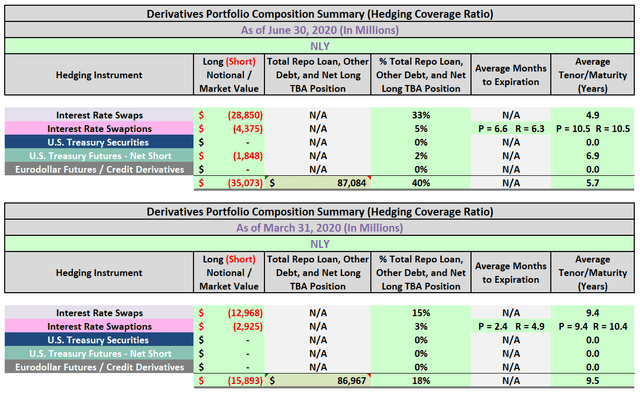Click the lower Eurodollar Futures / Credit Derivatives label
This screenshot has height=396, width=640.
[x=99, y=367]
